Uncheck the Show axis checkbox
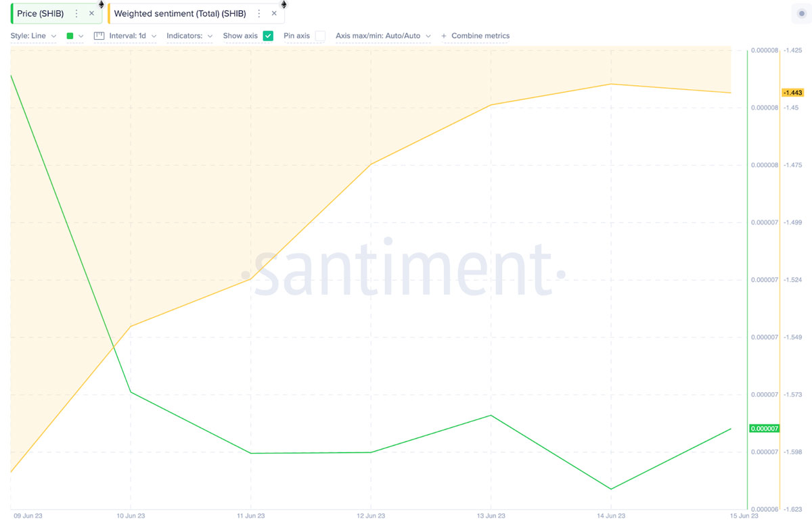 tap(268, 36)
